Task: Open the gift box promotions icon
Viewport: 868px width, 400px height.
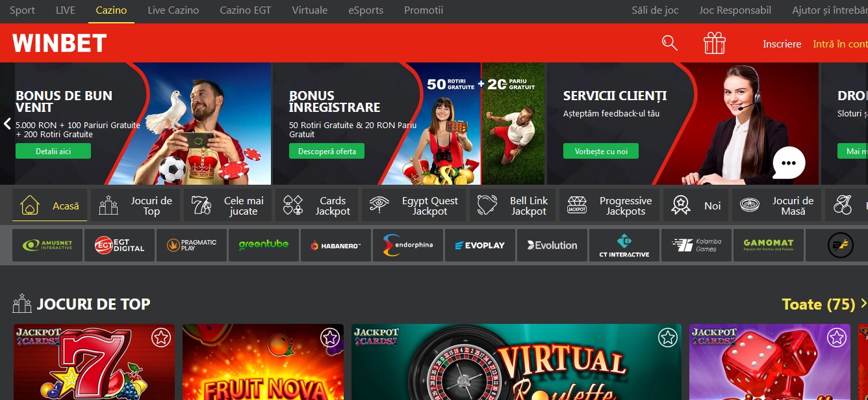Action: [x=715, y=43]
